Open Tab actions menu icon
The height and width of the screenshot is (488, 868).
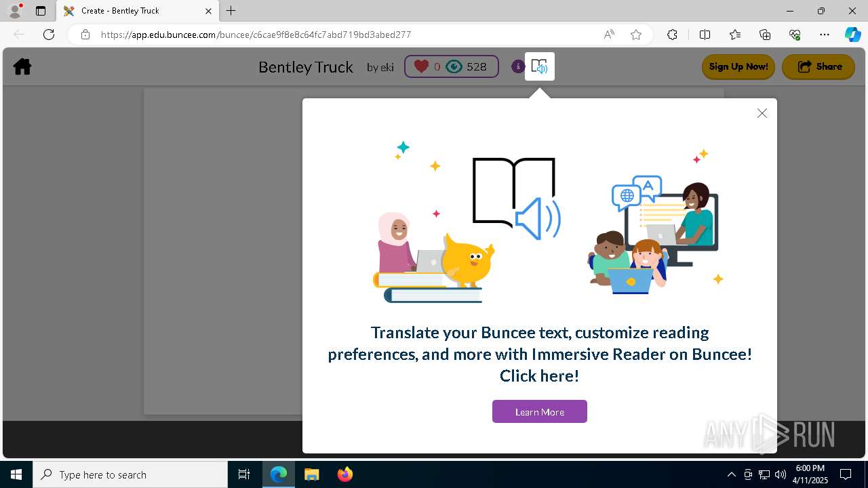coord(41,11)
